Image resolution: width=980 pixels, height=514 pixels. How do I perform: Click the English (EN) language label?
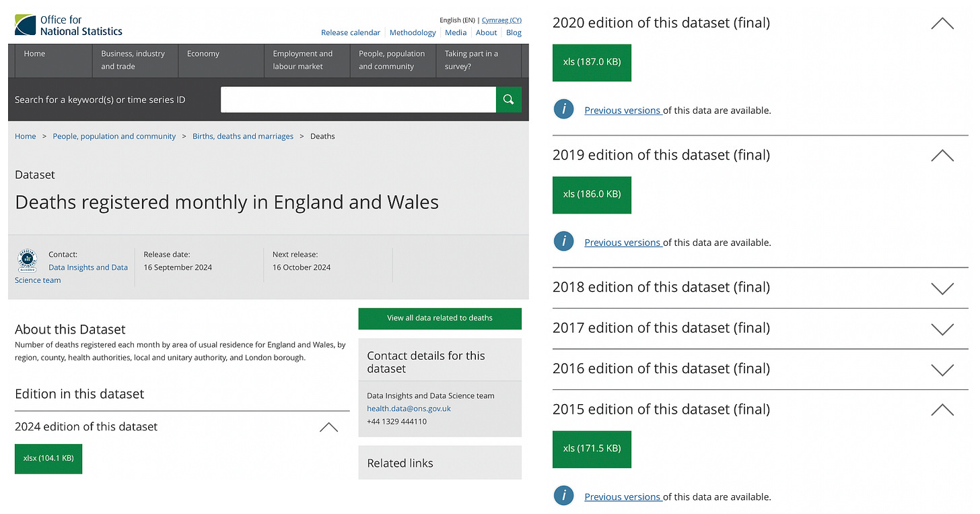(x=457, y=20)
